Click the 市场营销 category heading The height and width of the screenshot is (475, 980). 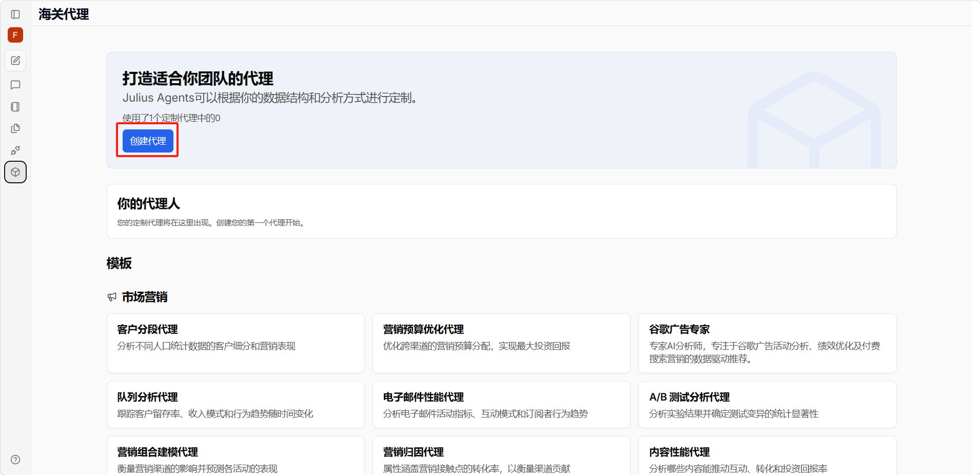[x=145, y=297]
